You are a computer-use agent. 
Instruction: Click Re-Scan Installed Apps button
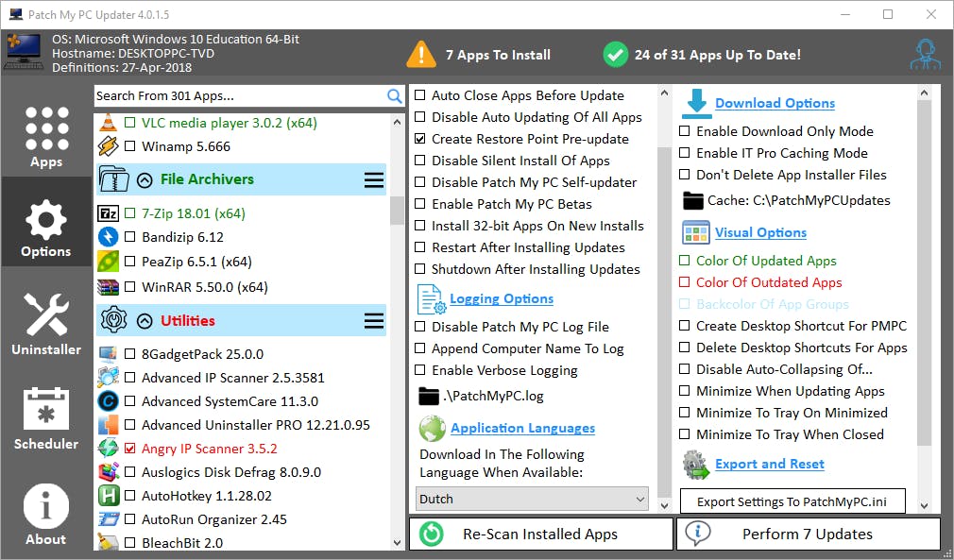(x=541, y=534)
